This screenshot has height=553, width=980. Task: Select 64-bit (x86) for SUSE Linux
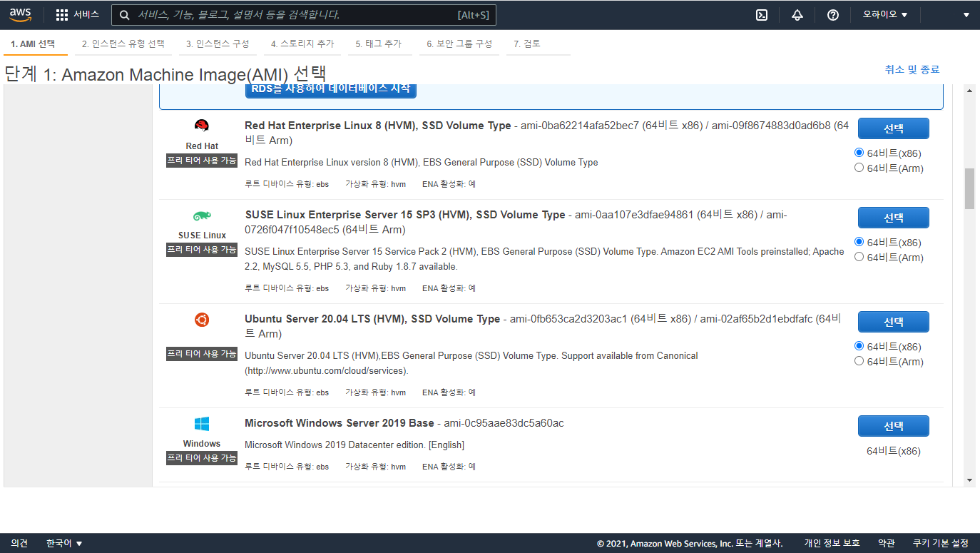[859, 242]
